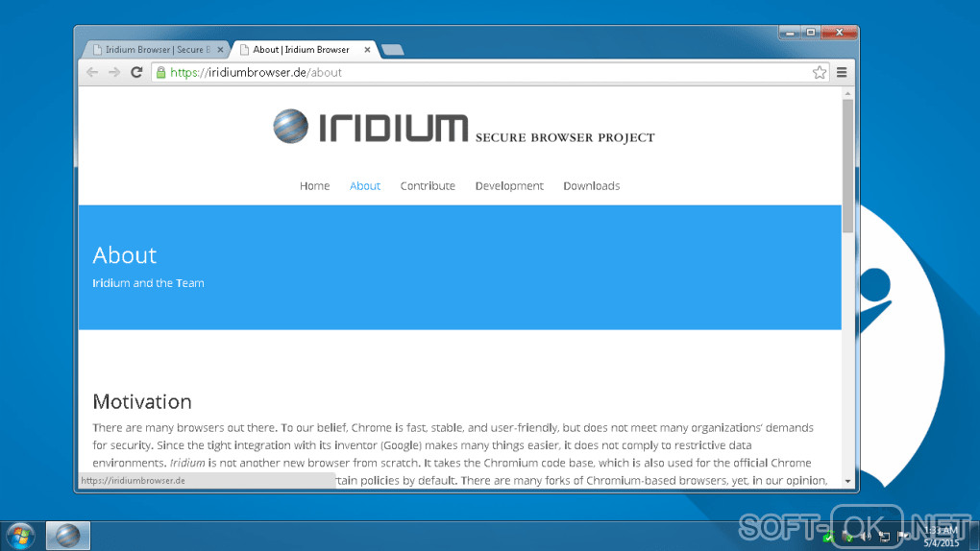980x551 pixels.
Task: Open the Home navigation link
Action: pyautogui.click(x=314, y=185)
